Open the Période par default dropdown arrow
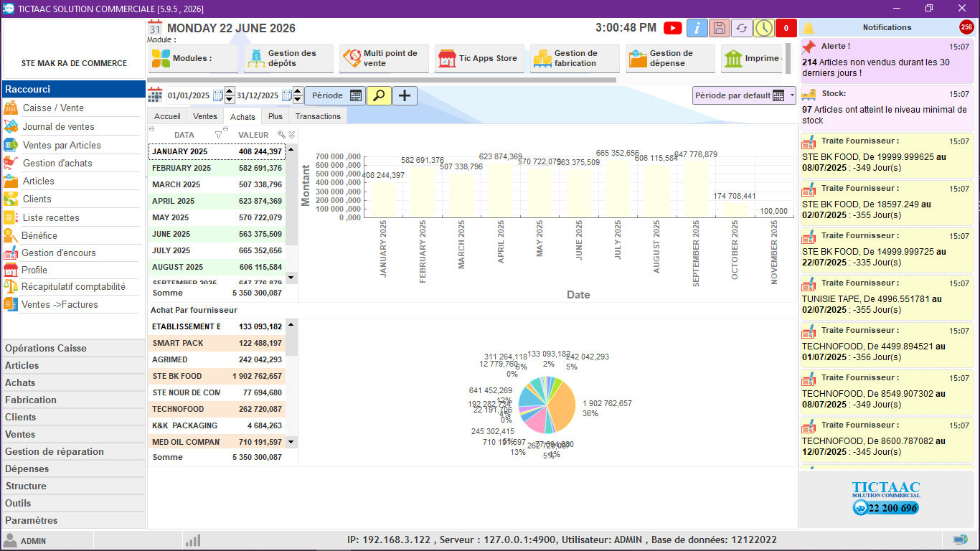Viewport: 980px width, 551px height. [x=792, y=95]
